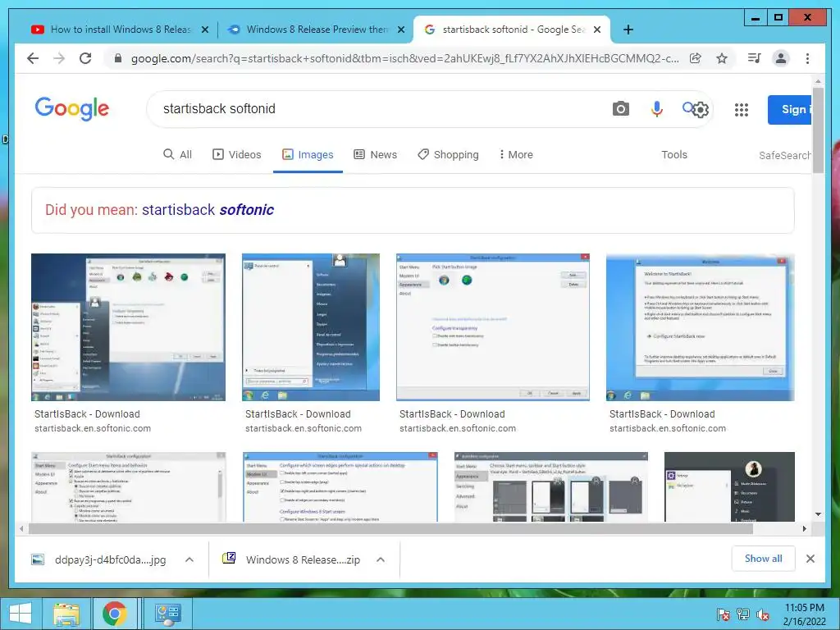The height and width of the screenshot is (630, 840).
Task: Open the taskbar clock showing 11:05 PM
Action: pos(804,614)
